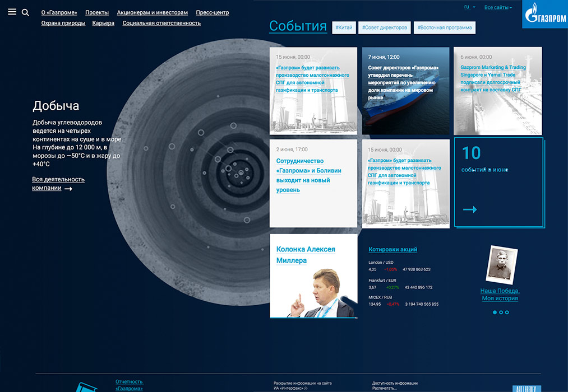Click arrow next to Вся деятельность компании
This screenshot has width=568, height=392.
pyautogui.click(x=68, y=189)
